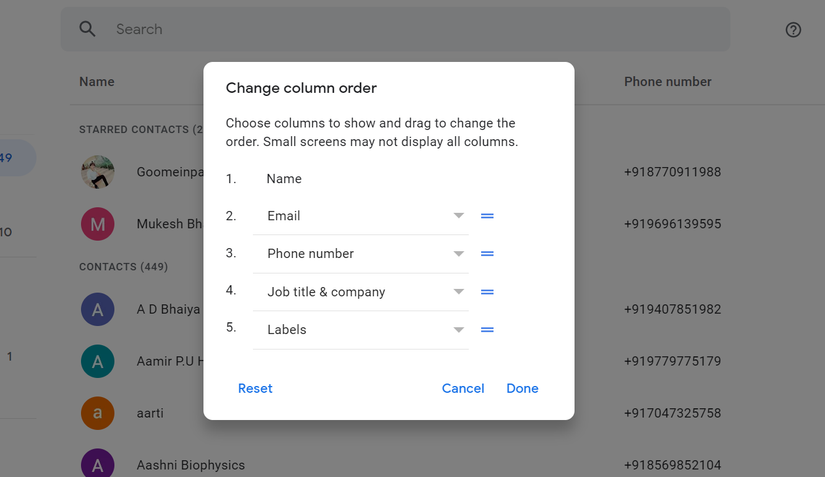
Task: Click the Name entry in dialog list
Action: (284, 179)
